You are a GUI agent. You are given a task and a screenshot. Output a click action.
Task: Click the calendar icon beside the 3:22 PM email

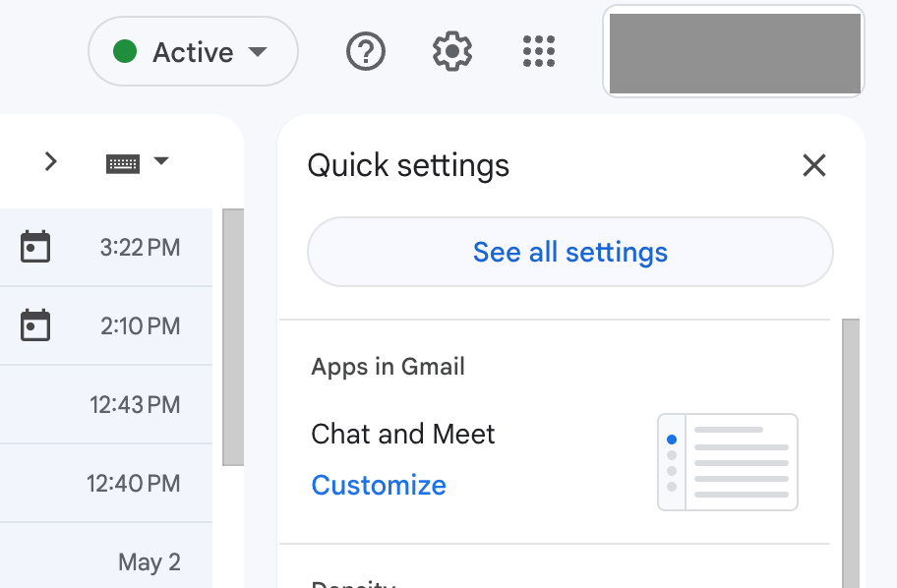tap(36, 247)
